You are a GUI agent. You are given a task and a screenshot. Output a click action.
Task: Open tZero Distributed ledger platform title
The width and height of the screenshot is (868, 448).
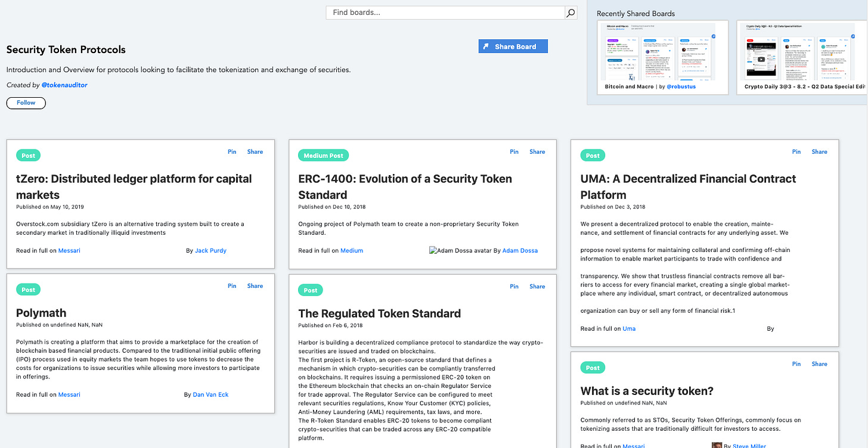[134, 186]
